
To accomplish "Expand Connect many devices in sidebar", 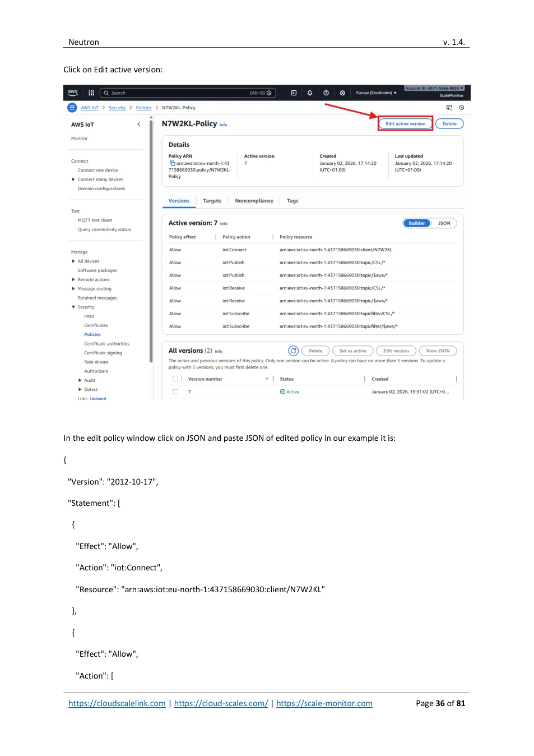I will coord(73,179).
